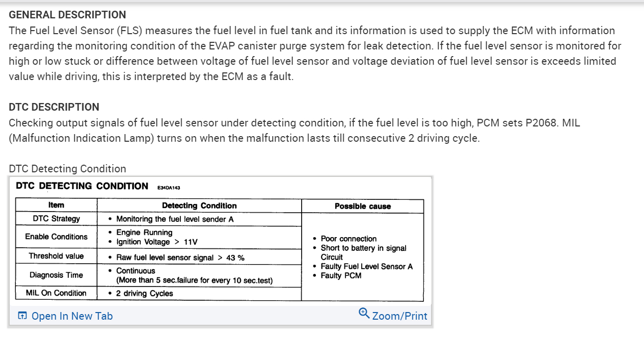Click the GENERAL DESCRIPTION heading
The width and height of the screenshot is (644, 362).
click(67, 15)
